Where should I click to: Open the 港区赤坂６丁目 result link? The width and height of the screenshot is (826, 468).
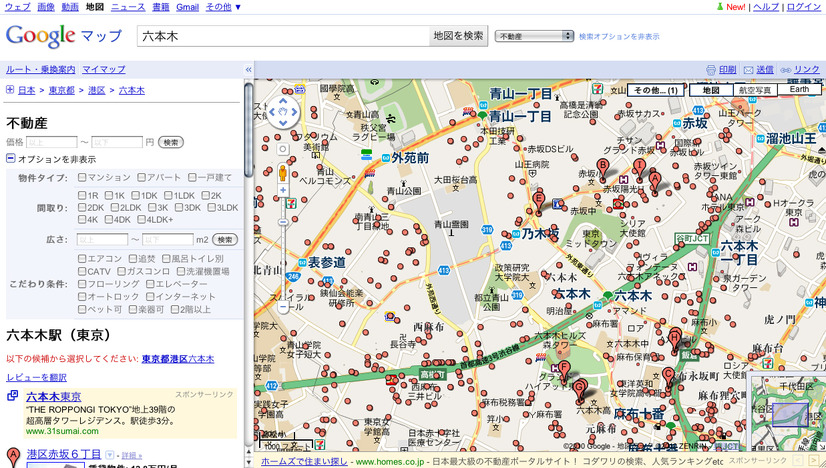[63, 454]
